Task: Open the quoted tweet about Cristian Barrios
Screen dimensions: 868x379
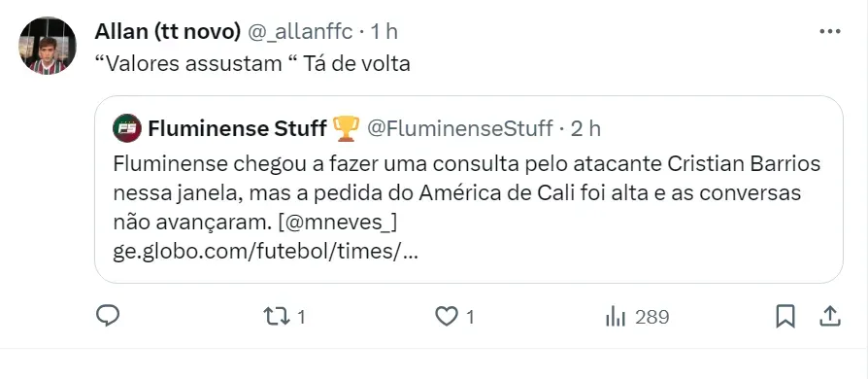Action: (468, 189)
